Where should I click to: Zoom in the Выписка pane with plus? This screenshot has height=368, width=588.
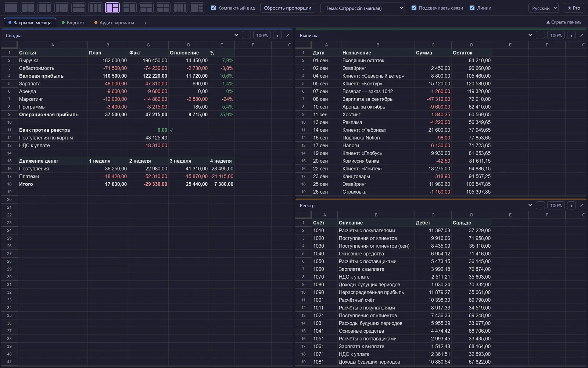[x=571, y=35]
